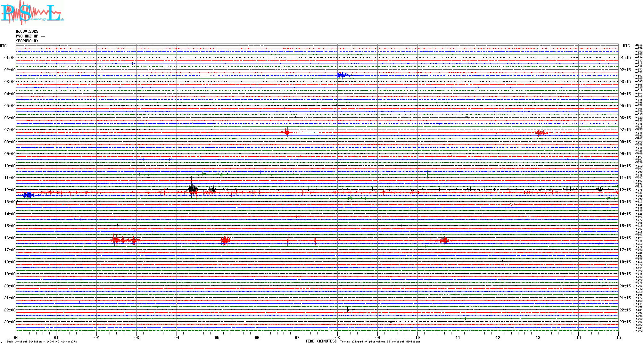
Task: Click the left UTC axis header
Action: click(x=3, y=46)
